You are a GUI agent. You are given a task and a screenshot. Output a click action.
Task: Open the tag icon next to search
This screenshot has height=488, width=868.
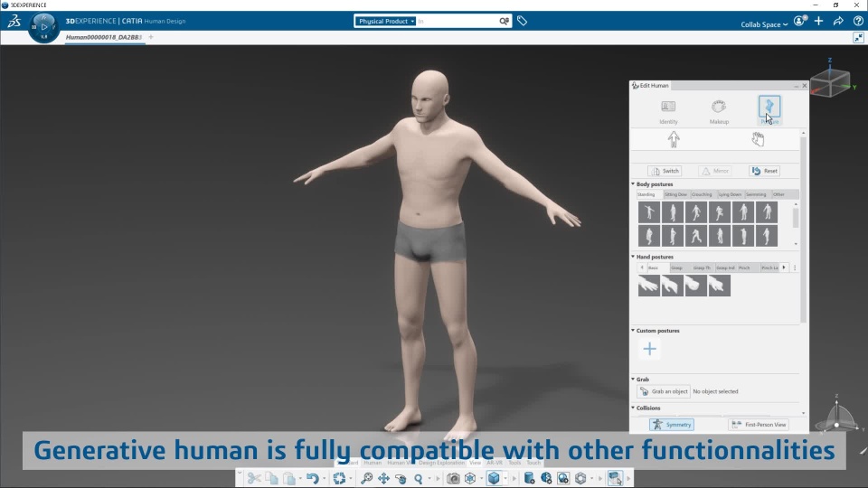[x=522, y=21]
